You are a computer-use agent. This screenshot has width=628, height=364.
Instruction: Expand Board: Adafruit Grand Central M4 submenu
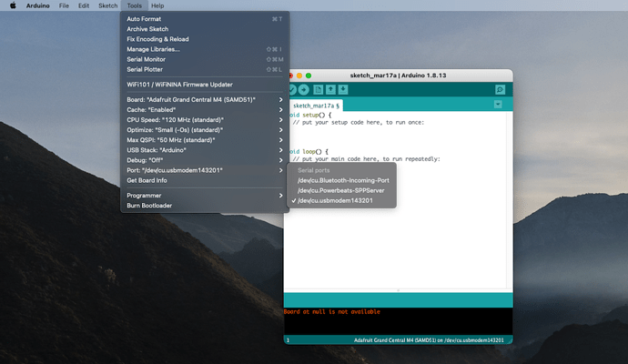point(205,100)
